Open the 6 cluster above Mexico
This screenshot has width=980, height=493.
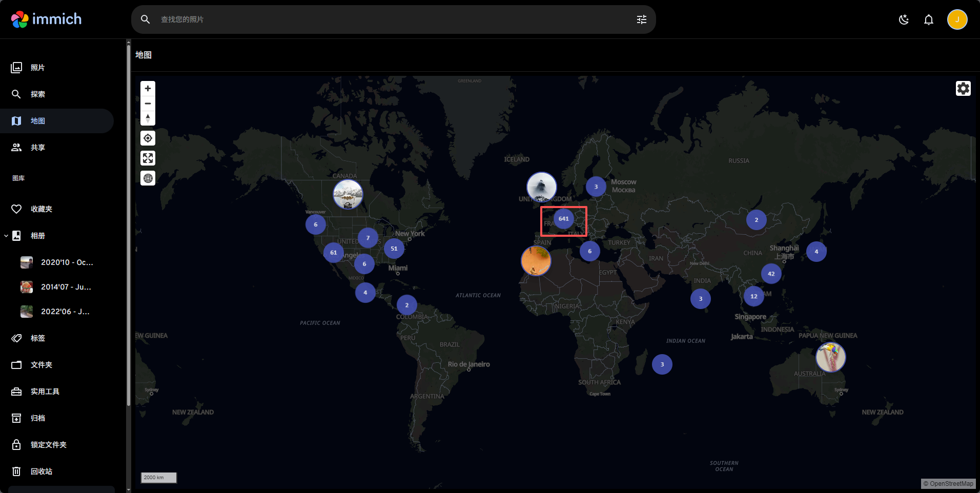(x=364, y=264)
